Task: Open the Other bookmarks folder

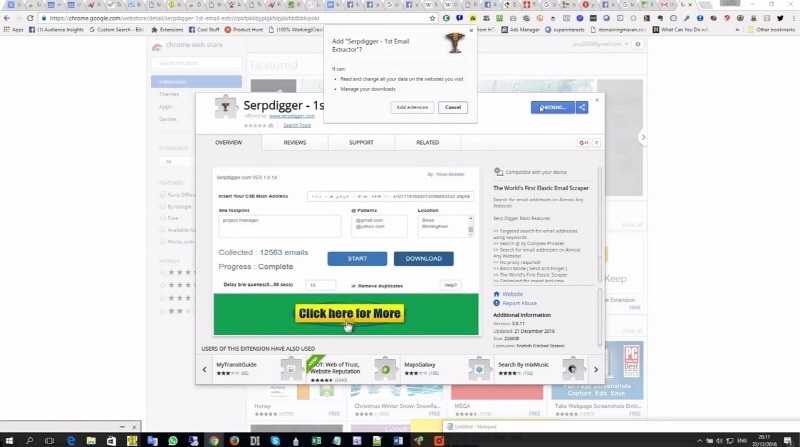Action: (771, 30)
